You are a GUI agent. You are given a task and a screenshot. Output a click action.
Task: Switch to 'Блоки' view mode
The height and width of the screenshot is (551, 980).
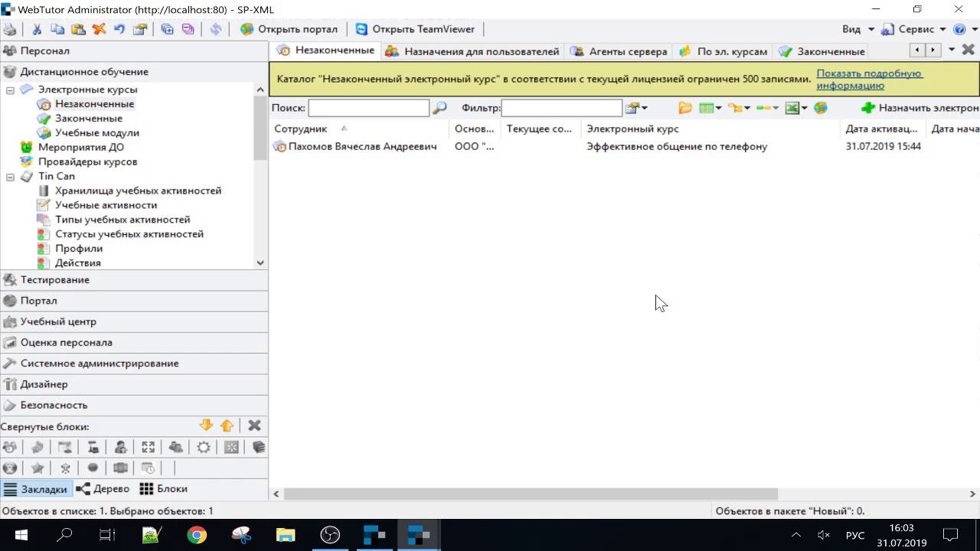(164, 489)
